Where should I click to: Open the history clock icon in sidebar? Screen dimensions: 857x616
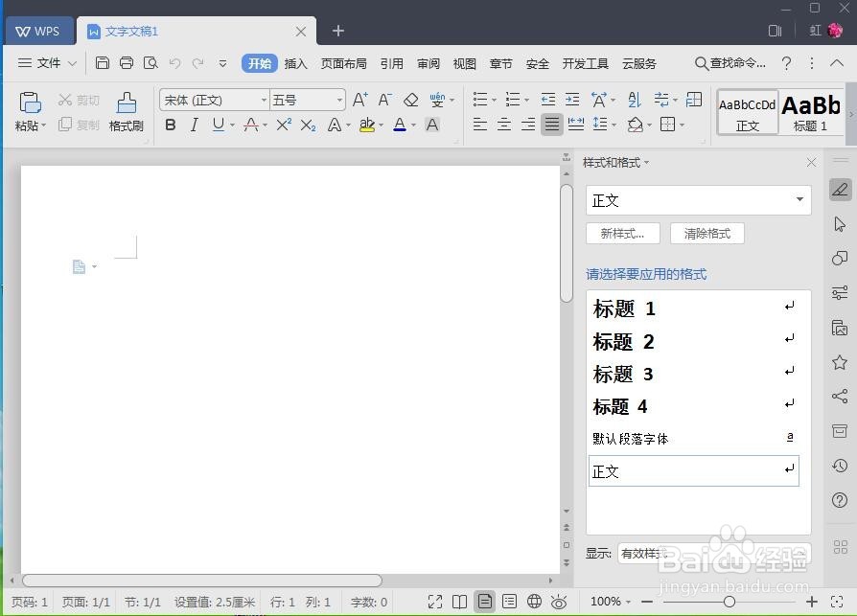(x=840, y=466)
